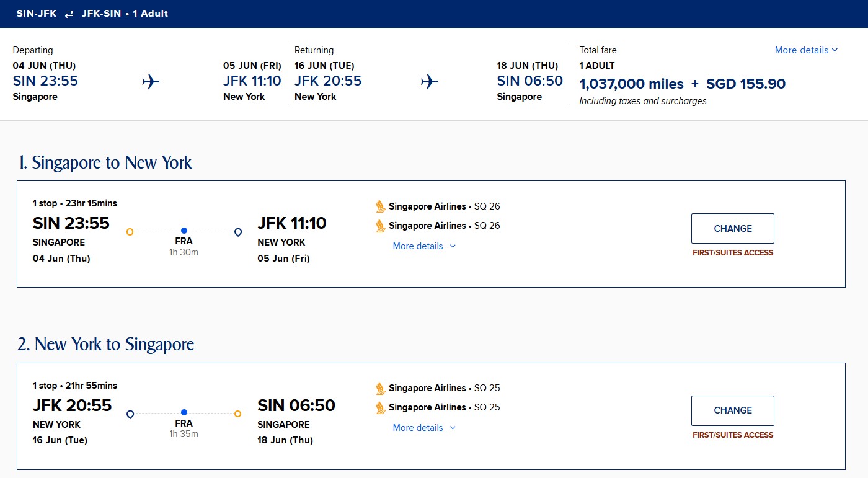Click the return JFK origin pin icon
868x478 pixels.
[x=130, y=414]
